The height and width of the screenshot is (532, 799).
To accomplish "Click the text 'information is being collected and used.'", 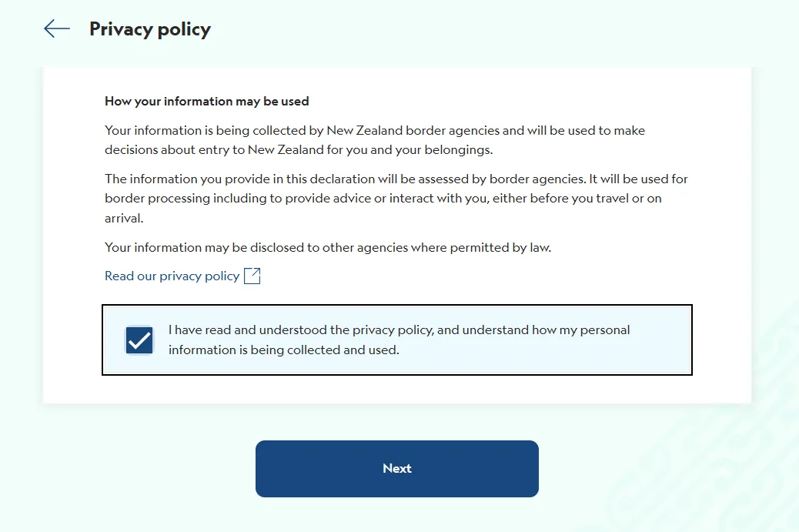I will click(x=283, y=350).
